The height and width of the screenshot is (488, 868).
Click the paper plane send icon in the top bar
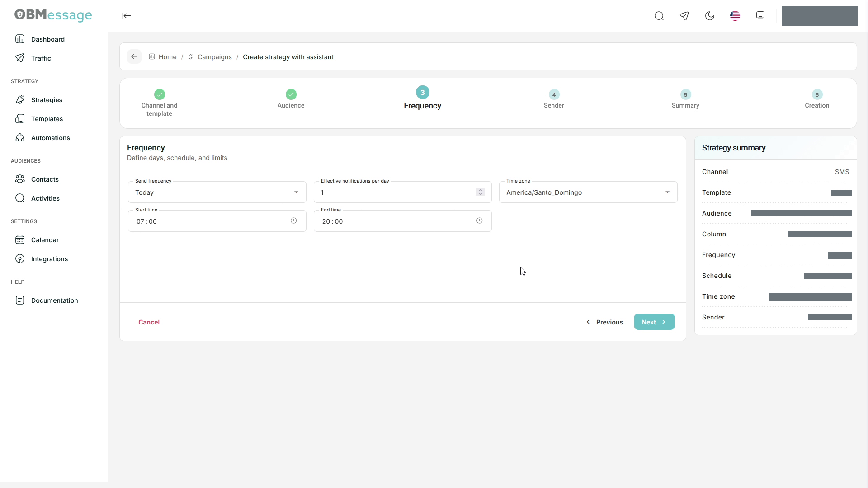(684, 16)
